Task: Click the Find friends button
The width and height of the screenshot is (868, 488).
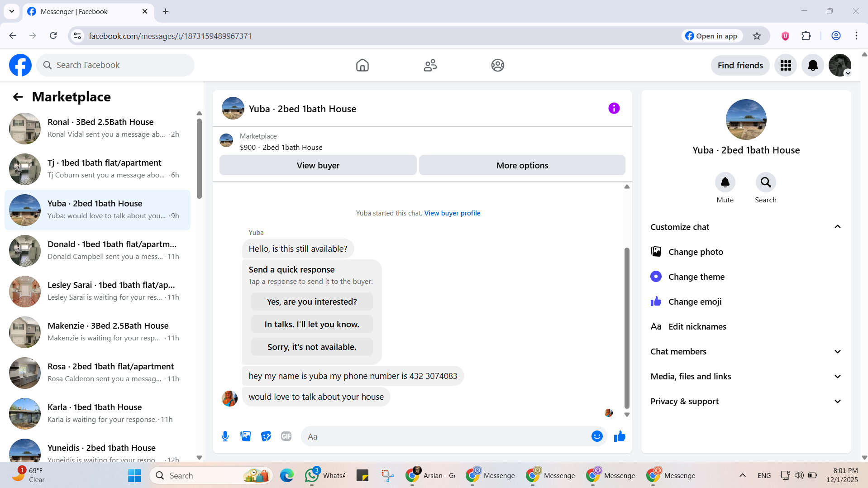Action: pos(740,65)
